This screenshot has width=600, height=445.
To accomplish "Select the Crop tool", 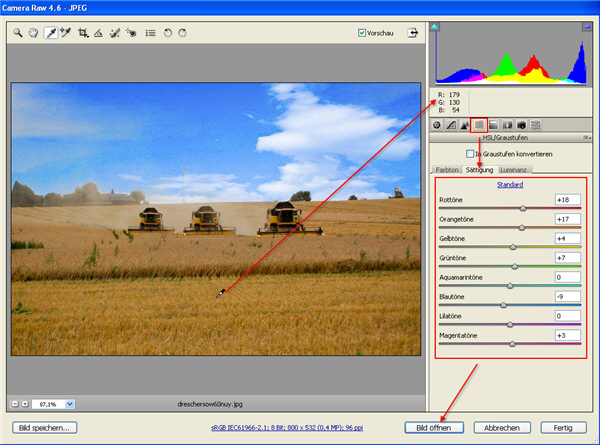I will point(83,32).
